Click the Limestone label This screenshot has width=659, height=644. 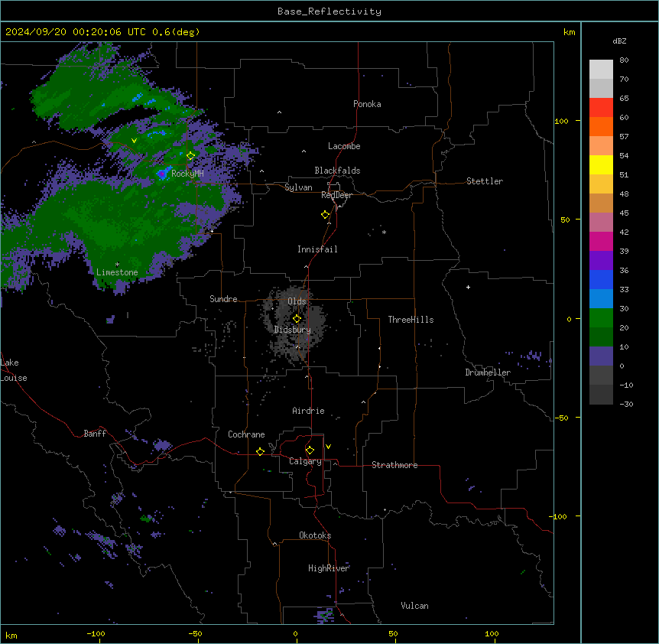pos(117,272)
